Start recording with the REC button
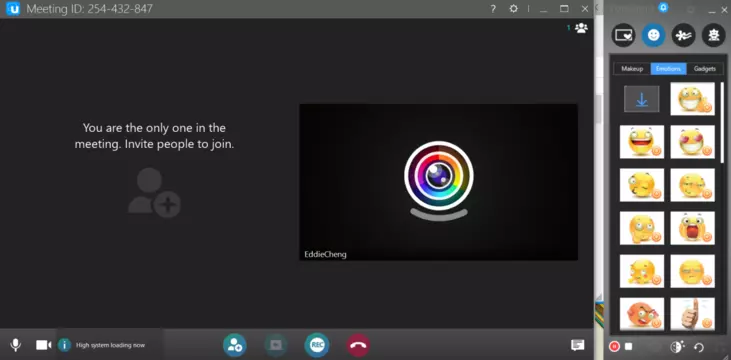The image size is (731, 360). tap(317, 345)
